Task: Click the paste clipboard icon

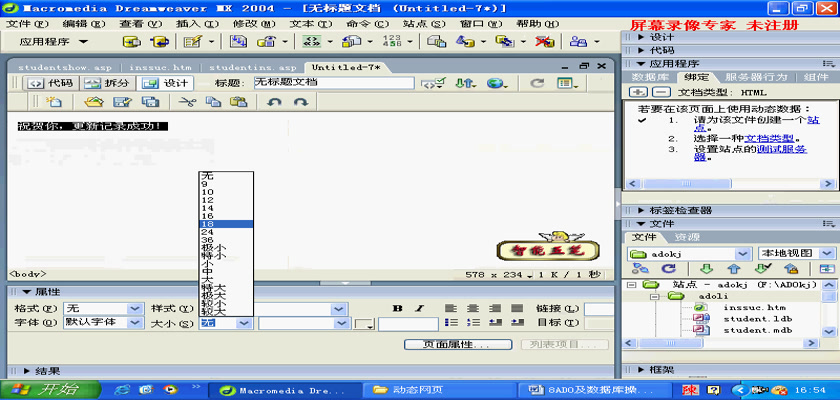Action: click(x=238, y=101)
